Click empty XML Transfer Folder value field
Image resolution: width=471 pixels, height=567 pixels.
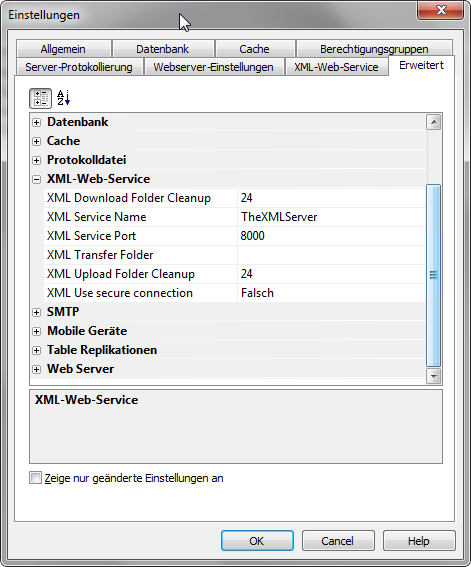331,255
